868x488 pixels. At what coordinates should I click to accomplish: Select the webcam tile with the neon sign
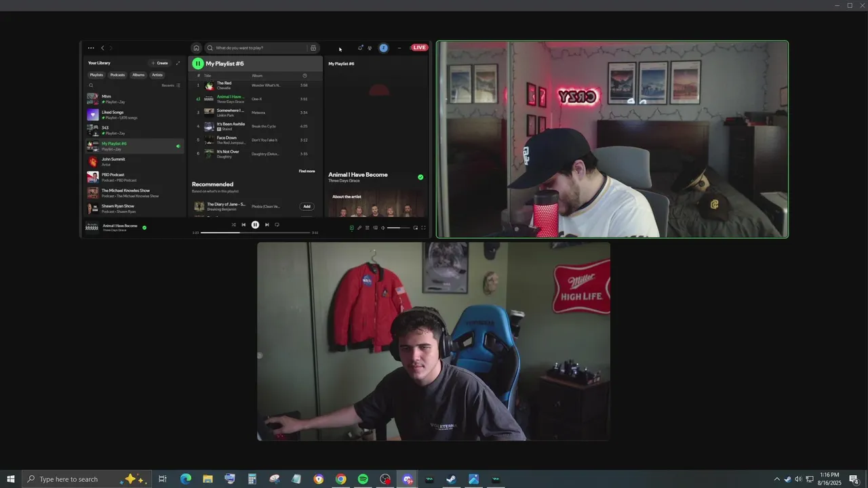click(x=612, y=140)
